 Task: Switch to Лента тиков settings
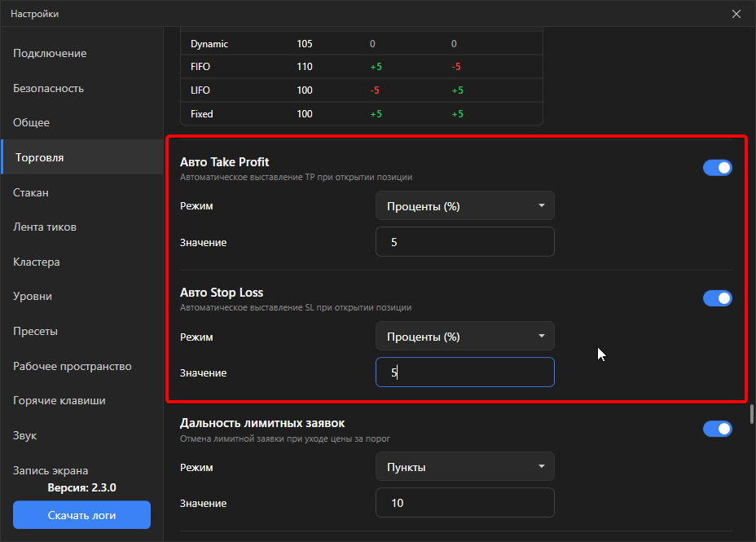tap(82, 227)
